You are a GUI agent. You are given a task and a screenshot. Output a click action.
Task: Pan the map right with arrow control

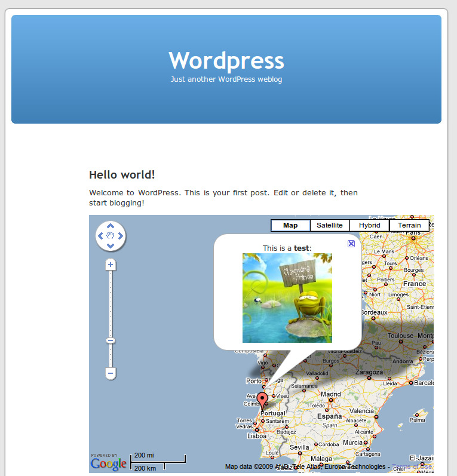121,236
